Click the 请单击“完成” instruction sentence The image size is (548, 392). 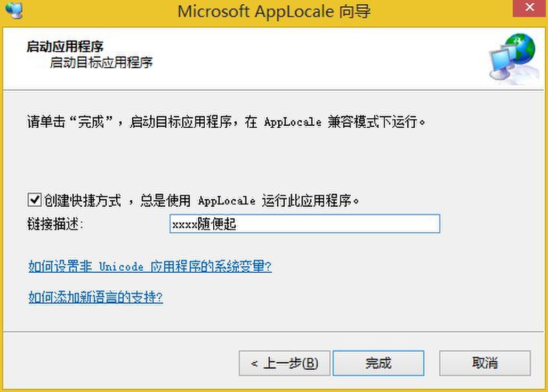pyautogui.click(x=226, y=122)
